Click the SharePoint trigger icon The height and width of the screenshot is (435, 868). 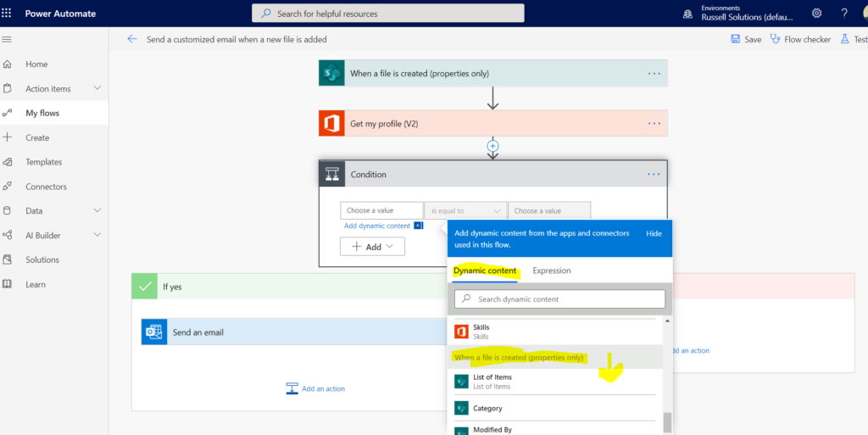331,74
